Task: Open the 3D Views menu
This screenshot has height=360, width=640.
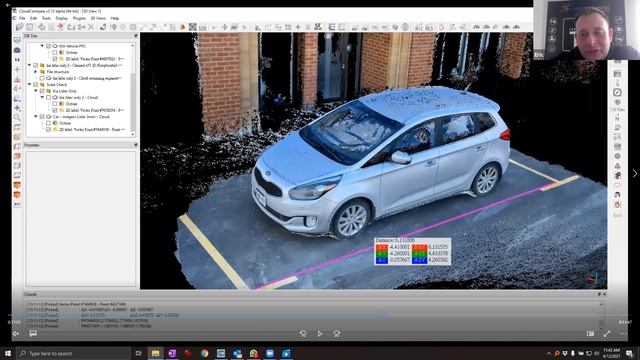Action: [98, 18]
